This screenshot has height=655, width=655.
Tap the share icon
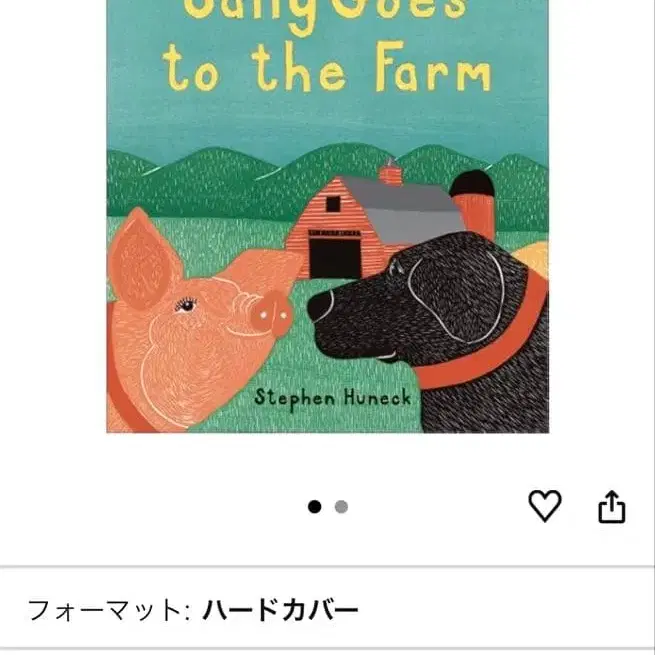612,507
